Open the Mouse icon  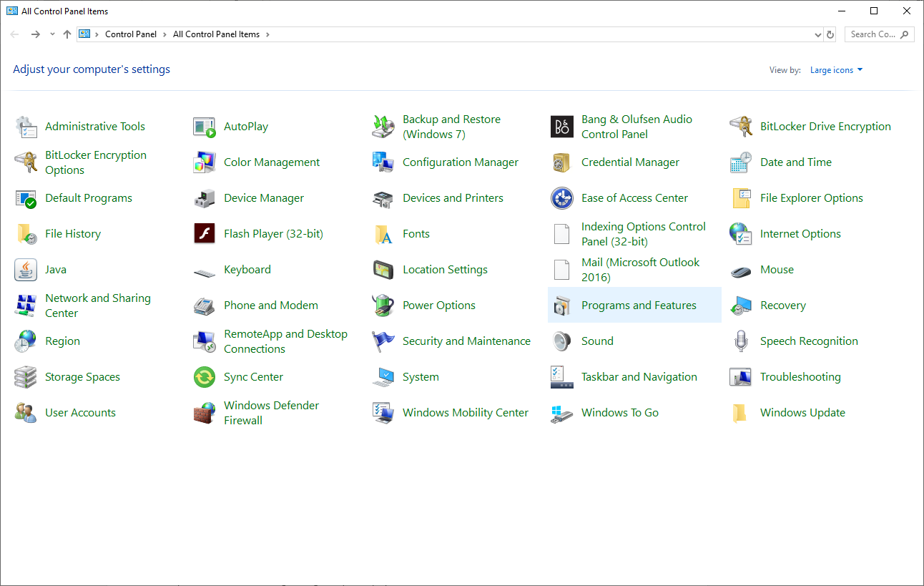click(x=741, y=271)
